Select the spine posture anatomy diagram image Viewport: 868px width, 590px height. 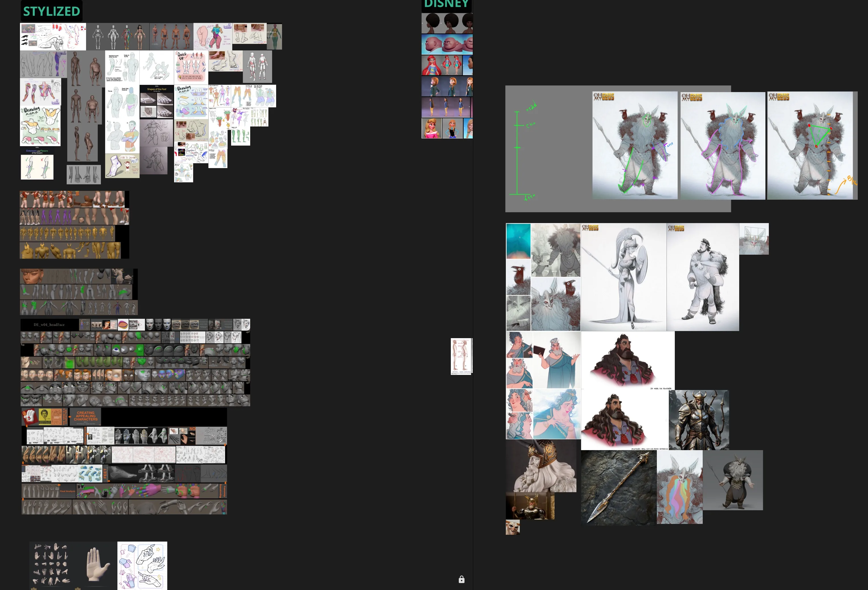click(x=461, y=356)
